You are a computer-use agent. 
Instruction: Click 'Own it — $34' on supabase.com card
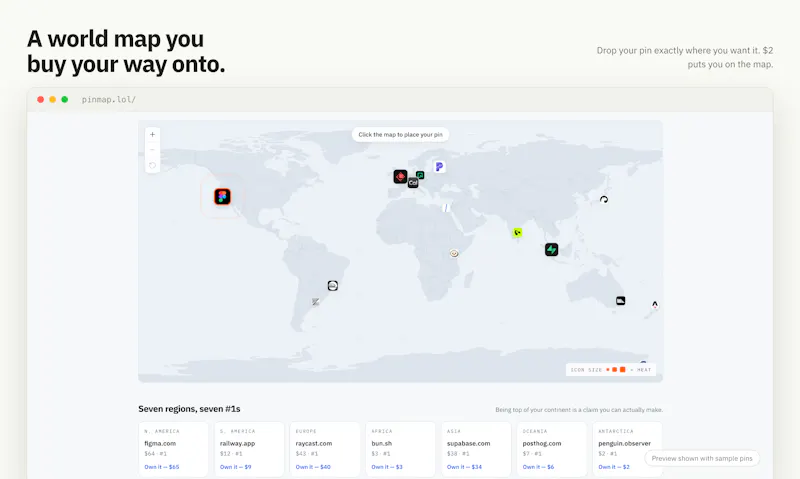(464, 467)
